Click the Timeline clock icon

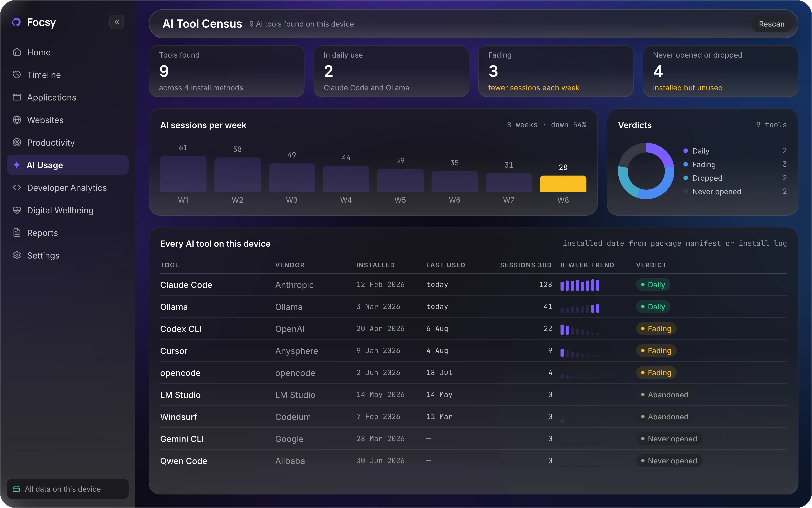coord(17,75)
